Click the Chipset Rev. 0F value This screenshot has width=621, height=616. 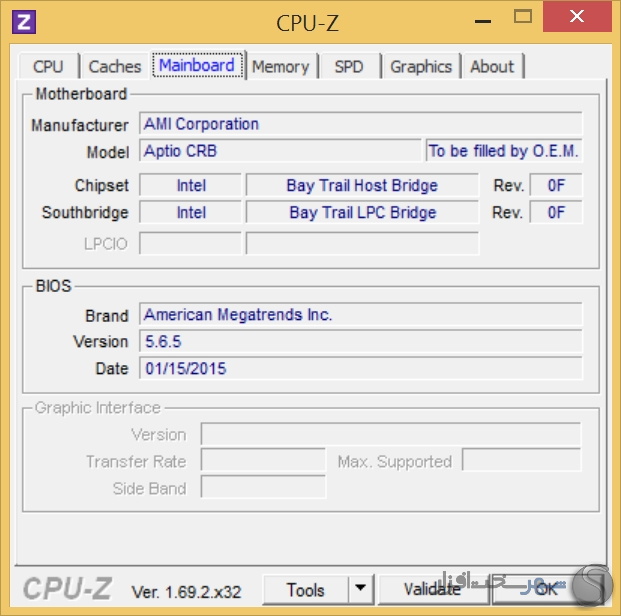click(x=556, y=185)
